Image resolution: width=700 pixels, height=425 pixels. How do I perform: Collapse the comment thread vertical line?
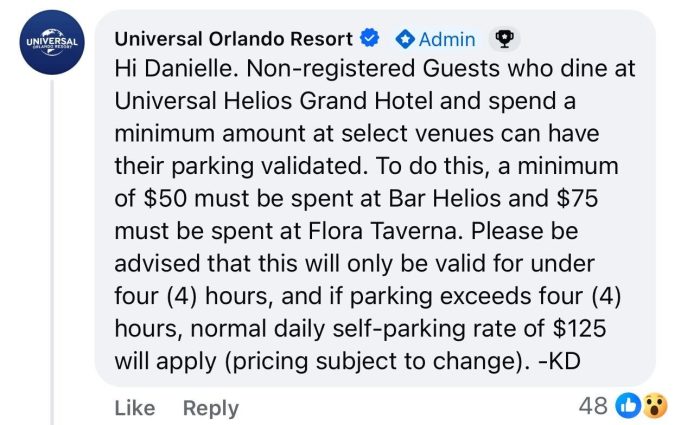pyautogui.click(x=53, y=250)
